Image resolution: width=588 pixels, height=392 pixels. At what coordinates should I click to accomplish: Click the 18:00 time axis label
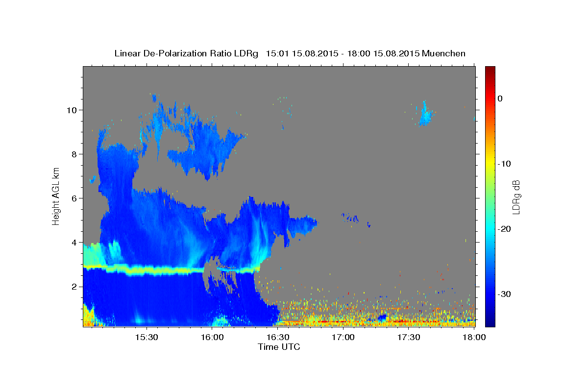coord(474,337)
